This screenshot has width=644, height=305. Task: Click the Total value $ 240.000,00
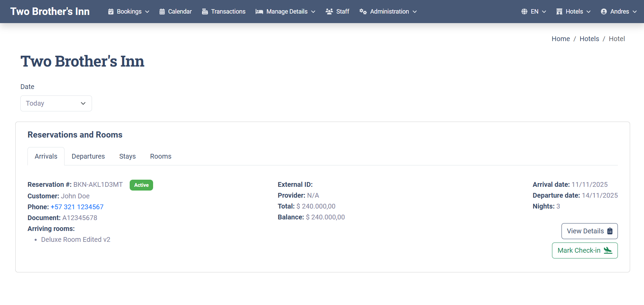coord(316,206)
